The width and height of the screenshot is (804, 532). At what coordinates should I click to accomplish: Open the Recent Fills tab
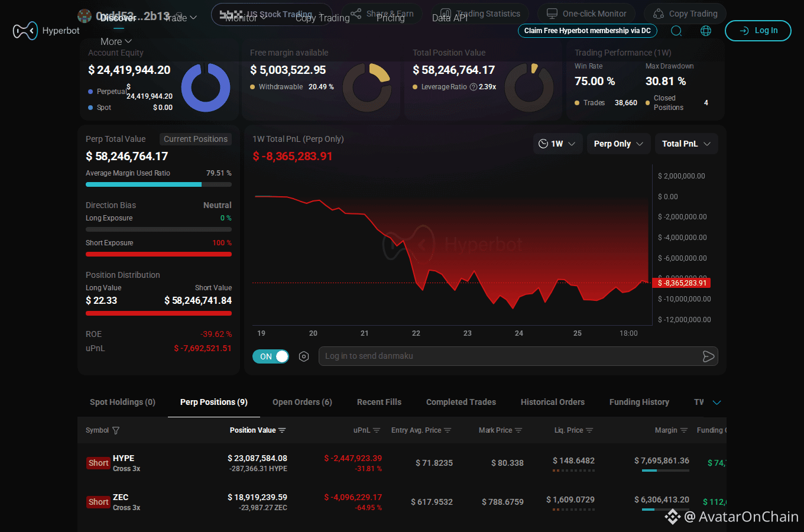[x=379, y=402]
